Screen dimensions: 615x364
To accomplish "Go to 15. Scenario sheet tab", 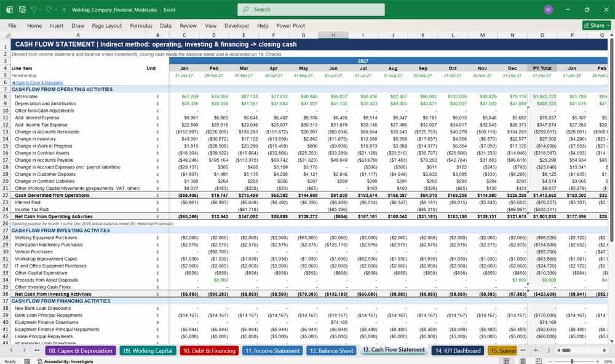I will click(503, 350).
